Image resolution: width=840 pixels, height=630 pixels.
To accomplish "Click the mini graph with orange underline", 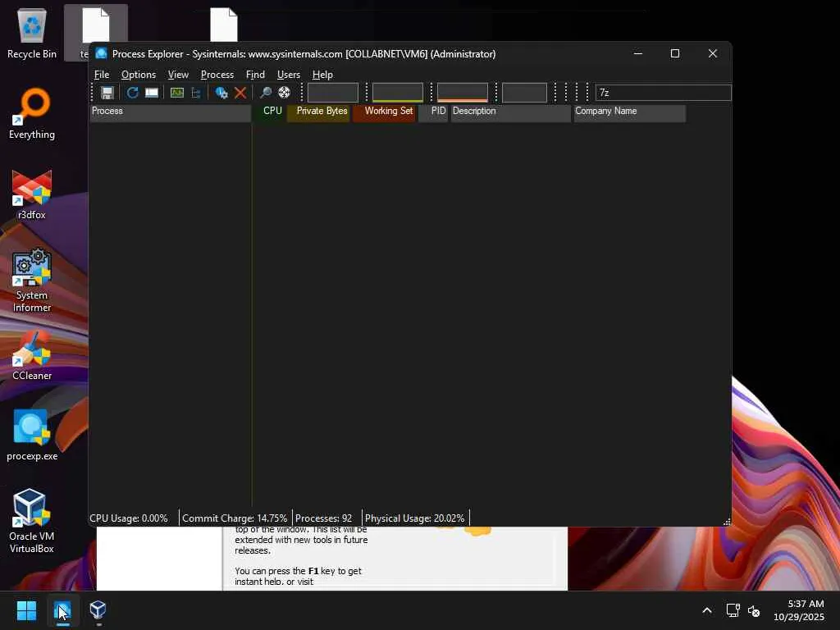I will click(x=463, y=93).
